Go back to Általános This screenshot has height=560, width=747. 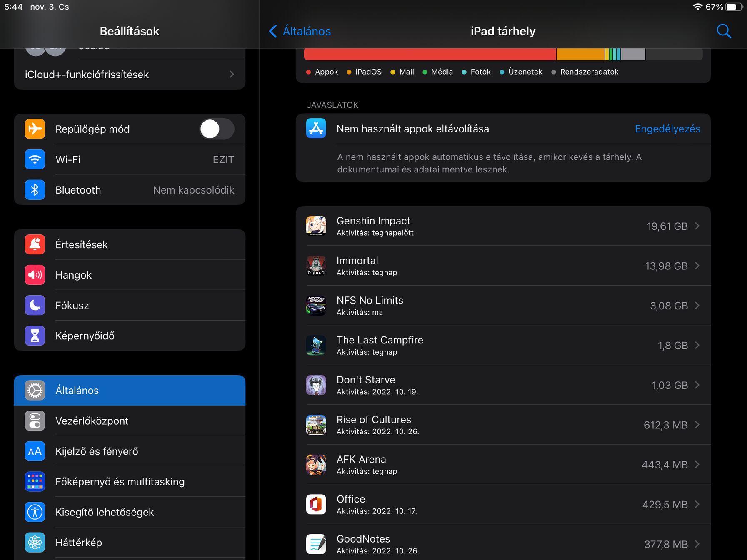[x=300, y=31]
